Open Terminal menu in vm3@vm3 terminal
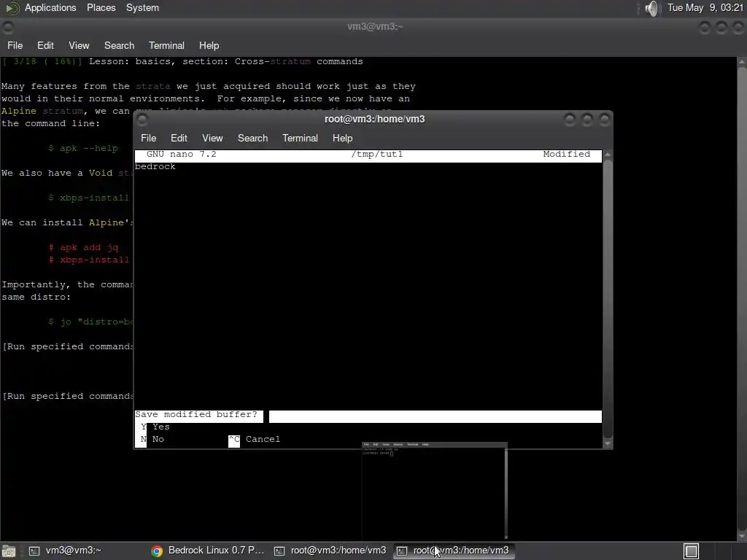 click(166, 46)
